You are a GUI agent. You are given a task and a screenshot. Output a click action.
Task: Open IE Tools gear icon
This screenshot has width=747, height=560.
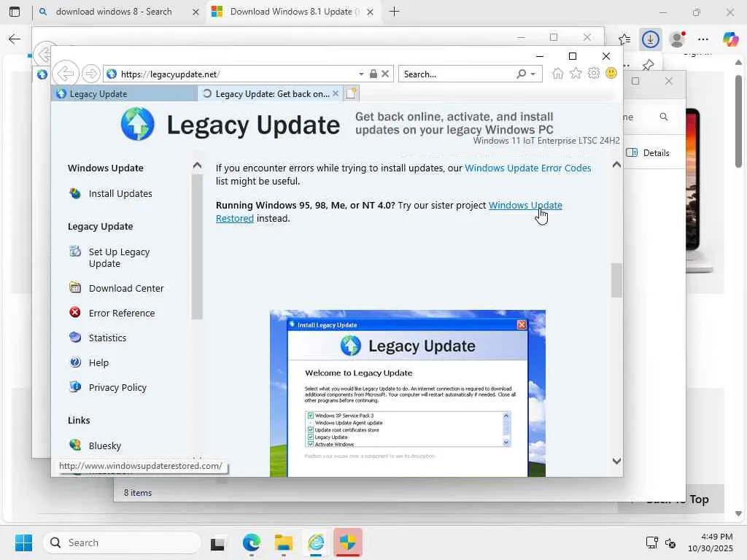pos(594,74)
